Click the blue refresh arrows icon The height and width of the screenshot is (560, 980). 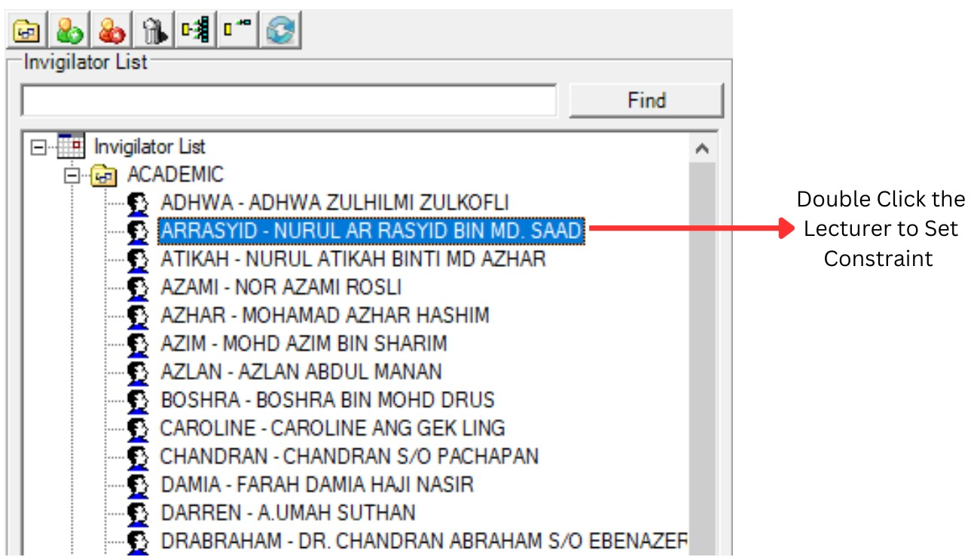[279, 31]
